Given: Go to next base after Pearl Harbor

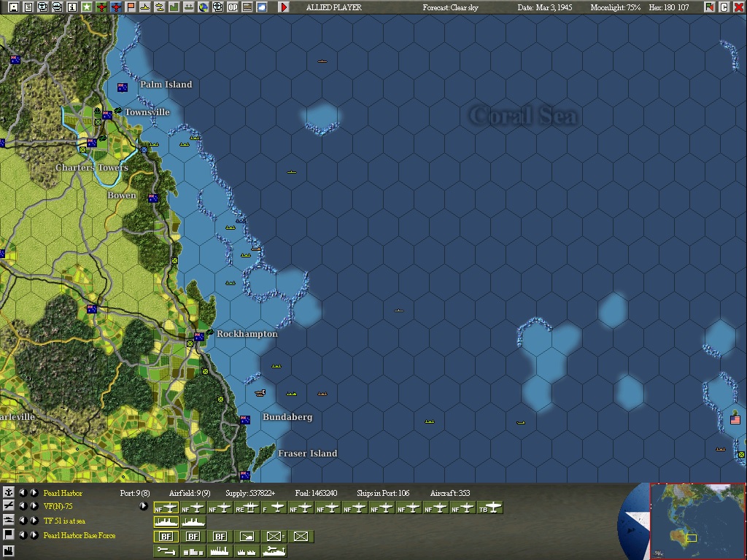Looking at the screenshot, I should coord(34,492).
